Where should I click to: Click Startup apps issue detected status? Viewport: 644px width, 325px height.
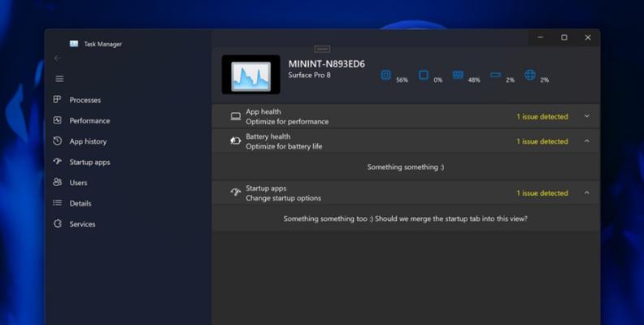pos(542,193)
